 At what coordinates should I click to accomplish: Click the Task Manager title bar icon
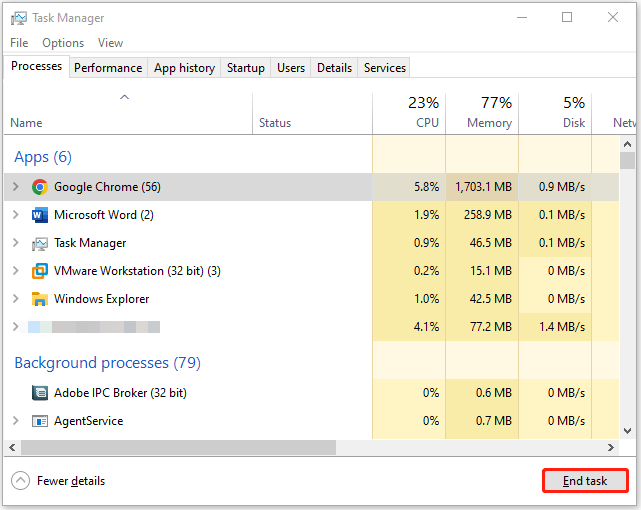(19, 18)
